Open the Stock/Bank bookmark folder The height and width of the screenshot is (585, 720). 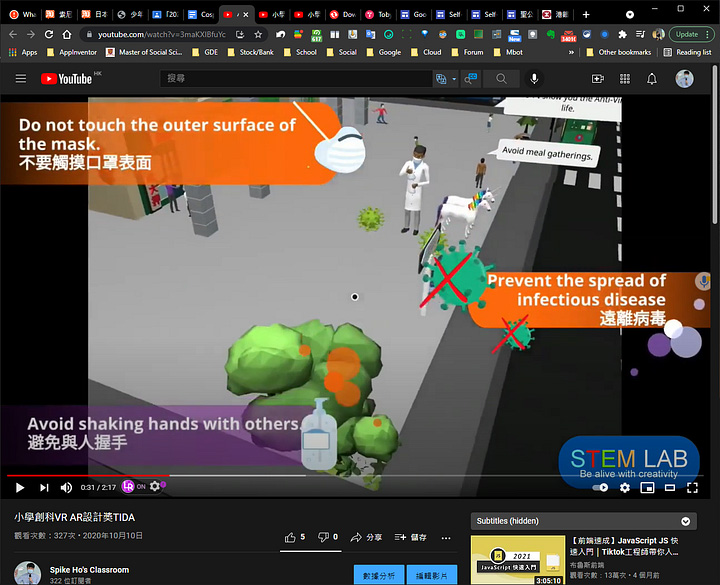258,52
